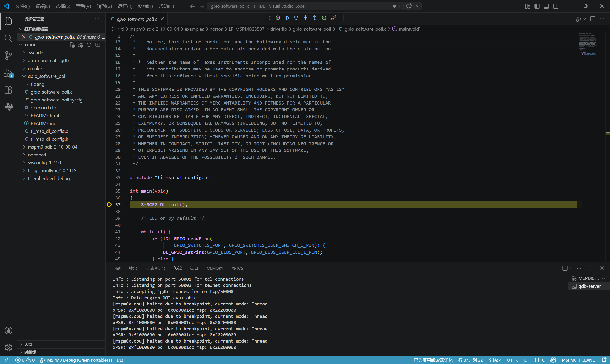Click the Split Editor icon
Screen dimensions: 610x364
click(x=593, y=19)
